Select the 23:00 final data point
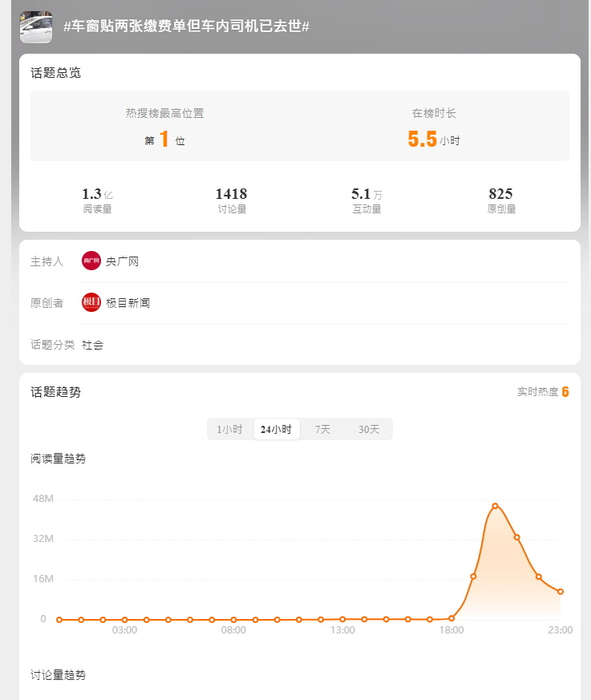Screen dimensions: 591x700 [x=561, y=592]
